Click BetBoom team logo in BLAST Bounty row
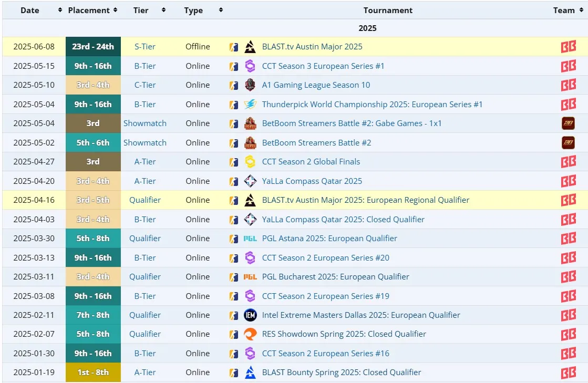This screenshot has height=383, width=588. (569, 372)
